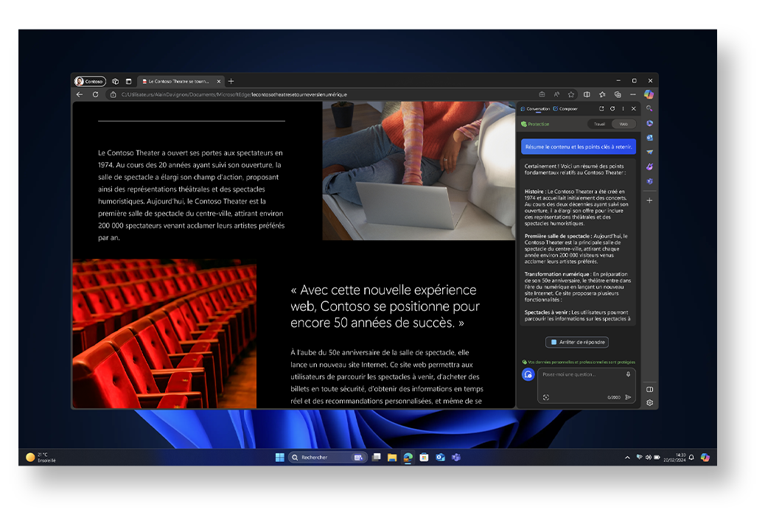Send the message with arrow icon
Screen dimensions: 765x532
coord(629,397)
